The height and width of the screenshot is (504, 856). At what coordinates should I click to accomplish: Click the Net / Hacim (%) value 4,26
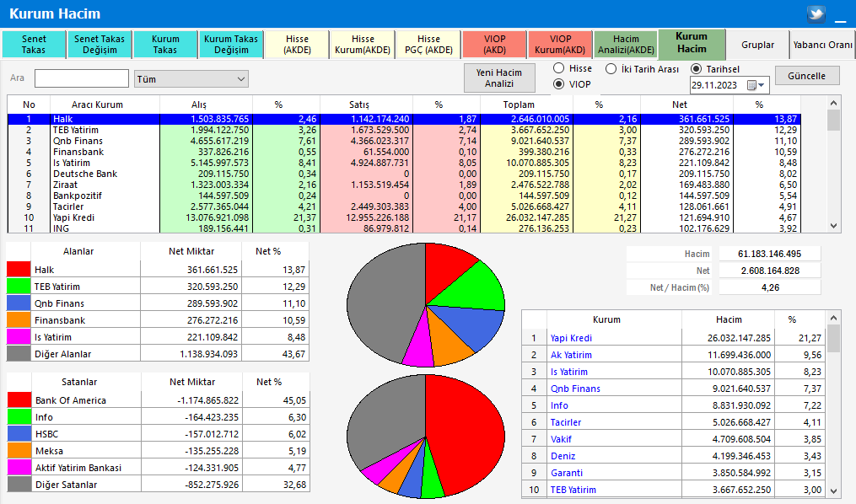coord(770,287)
